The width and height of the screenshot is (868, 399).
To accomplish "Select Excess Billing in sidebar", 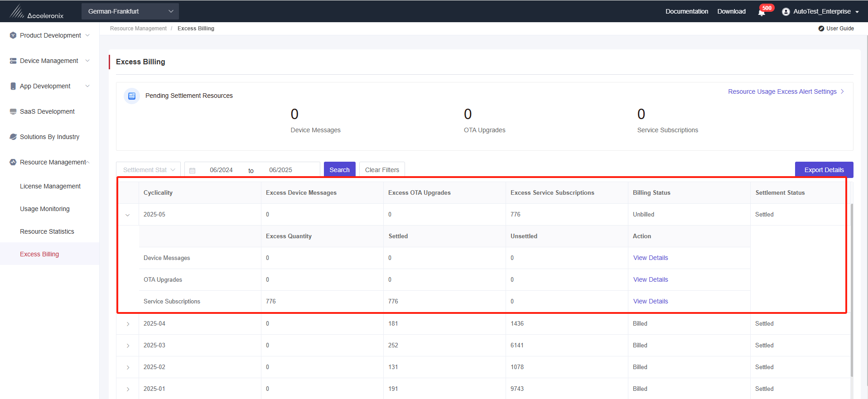I will click(x=39, y=254).
